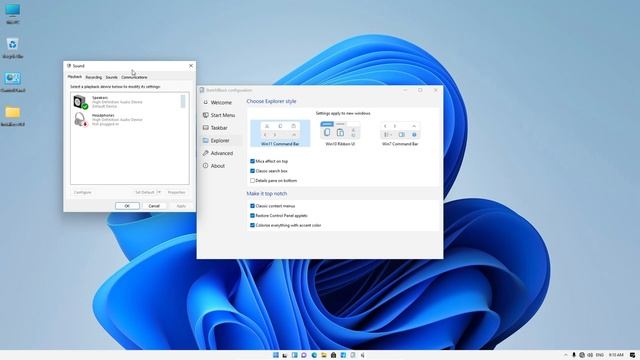Image resolution: width=640 pixels, height=360 pixels.
Task: Select the Control Panel desktop icon
Action: tap(13, 82)
